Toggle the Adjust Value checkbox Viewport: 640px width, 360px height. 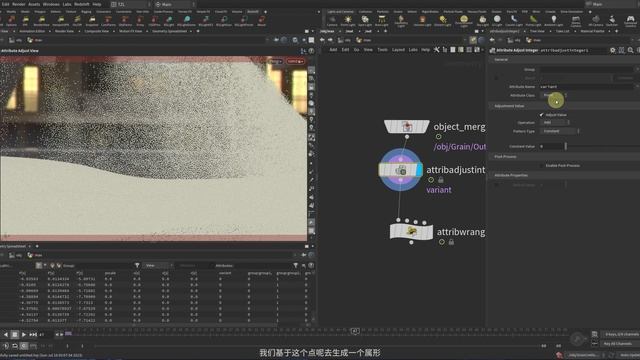click(x=542, y=115)
